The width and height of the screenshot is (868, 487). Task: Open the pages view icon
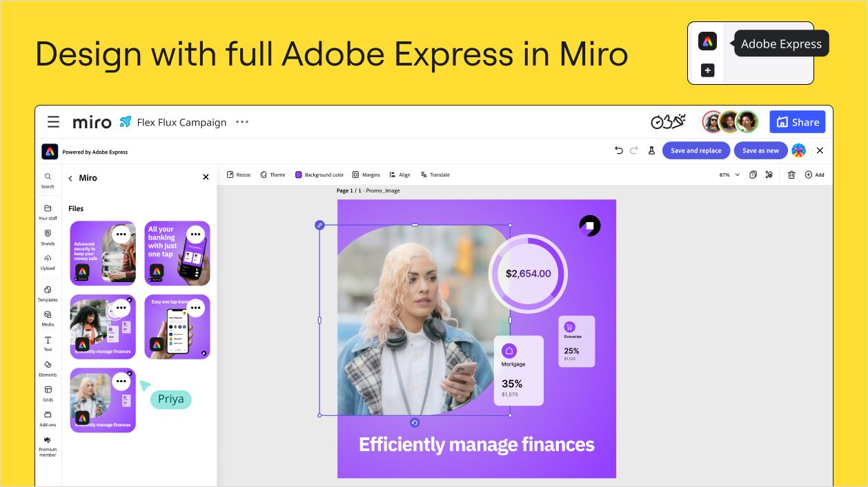(x=753, y=175)
